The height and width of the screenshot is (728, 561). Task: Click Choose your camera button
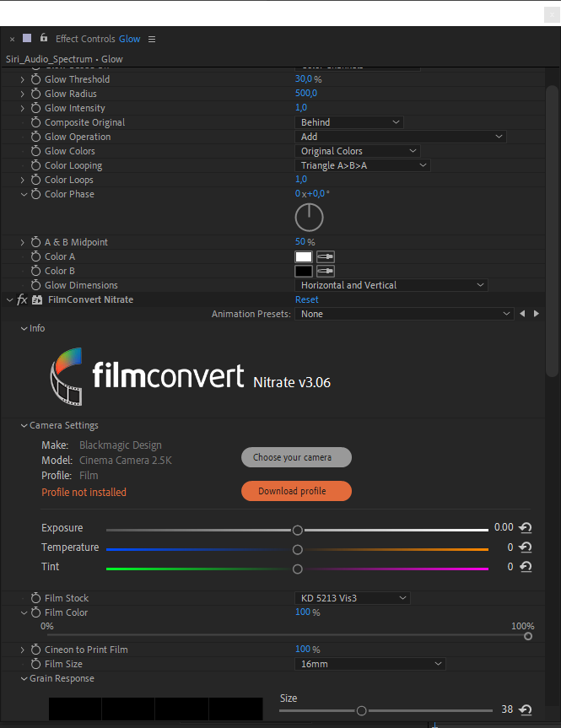coord(296,457)
